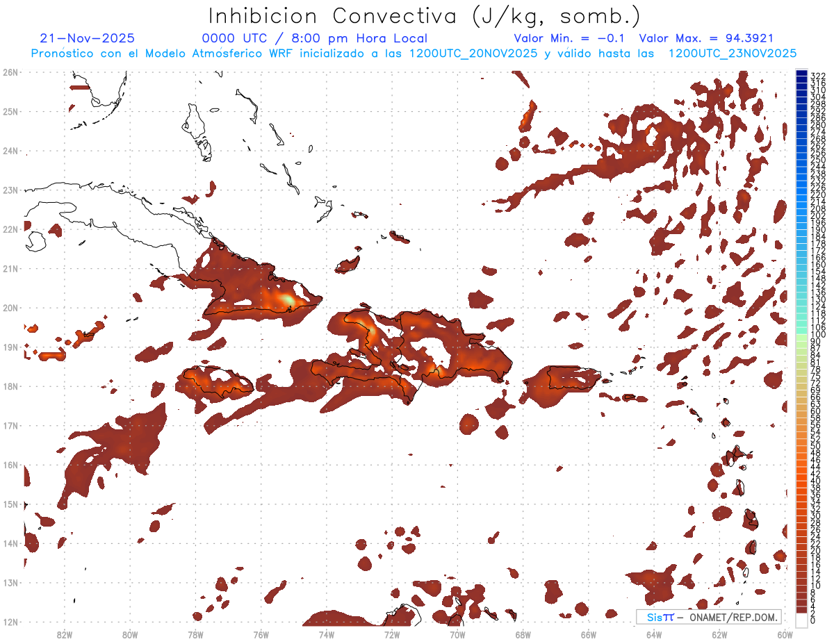Click the 18N latitude label
Viewport: 834px width, 644px height.
10,386
